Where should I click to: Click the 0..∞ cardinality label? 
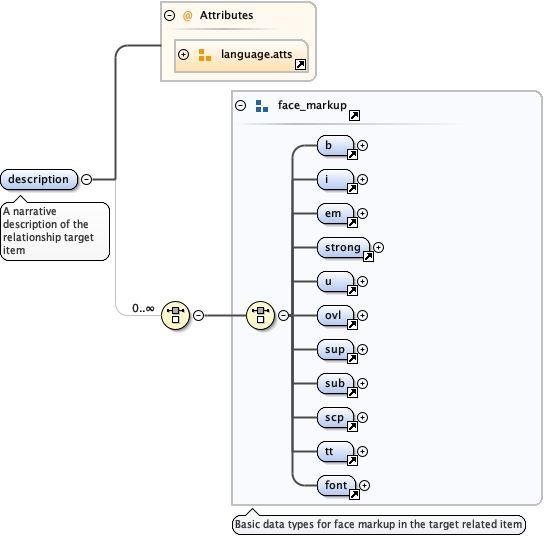pyautogui.click(x=143, y=308)
